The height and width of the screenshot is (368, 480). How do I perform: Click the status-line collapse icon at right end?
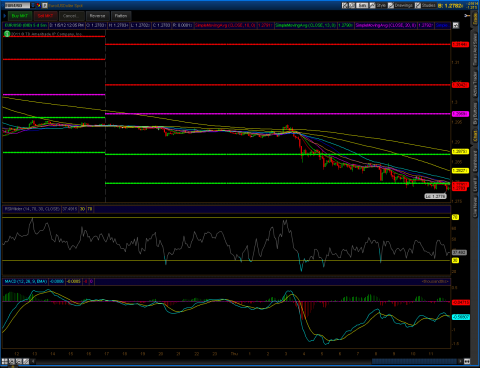point(456,25)
